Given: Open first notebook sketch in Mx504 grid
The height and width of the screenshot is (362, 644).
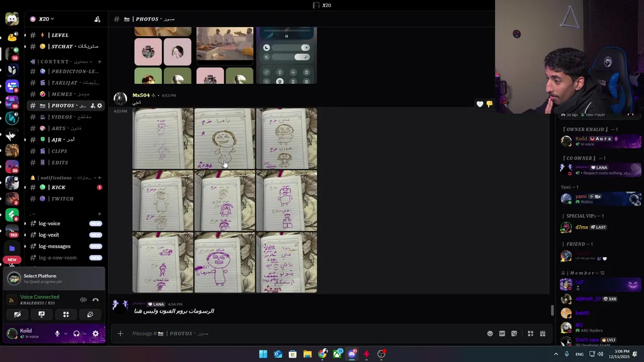Looking at the screenshot, I should click(x=163, y=139).
